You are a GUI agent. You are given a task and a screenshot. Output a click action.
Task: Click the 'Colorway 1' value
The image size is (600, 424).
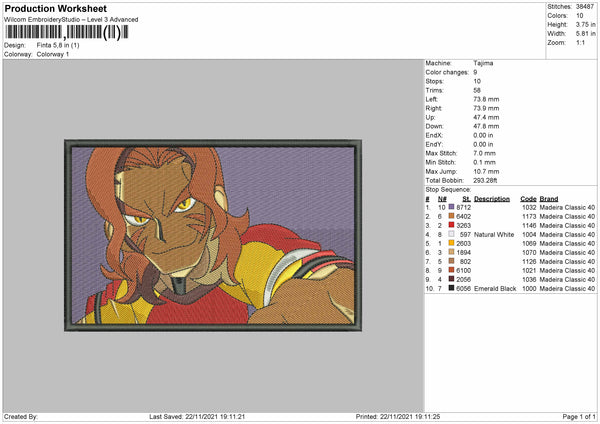click(x=53, y=54)
